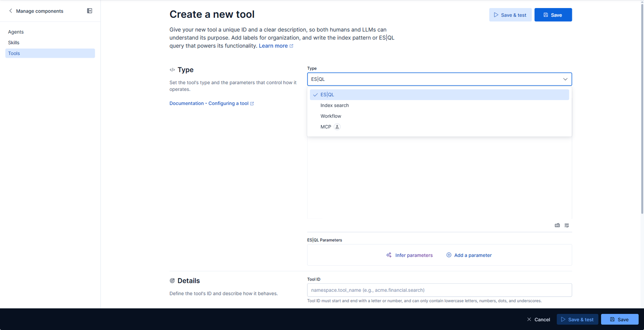Viewport: 644px width, 330px height.
Task: Go back using the Manage components arrow
Action: 11,11
